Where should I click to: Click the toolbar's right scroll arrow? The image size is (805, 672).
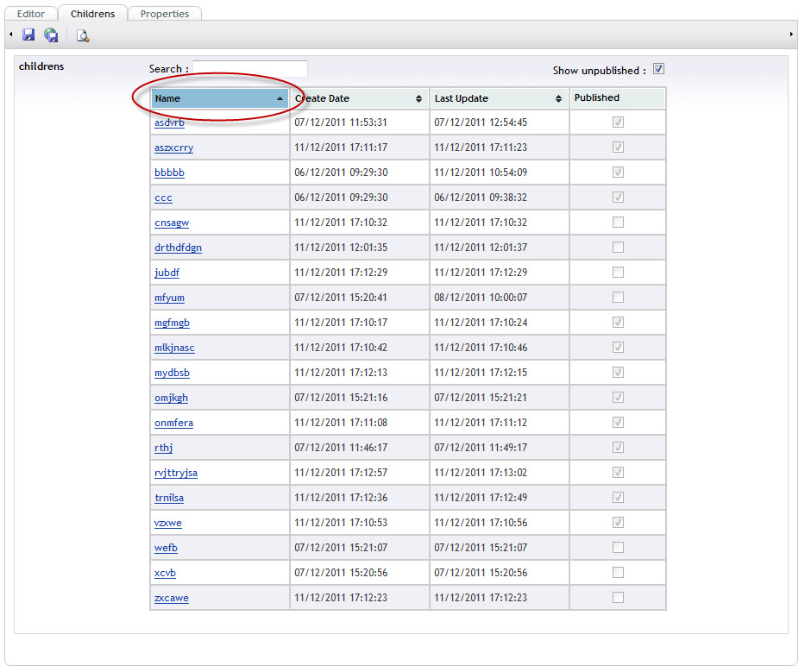[x=791, y=35]
